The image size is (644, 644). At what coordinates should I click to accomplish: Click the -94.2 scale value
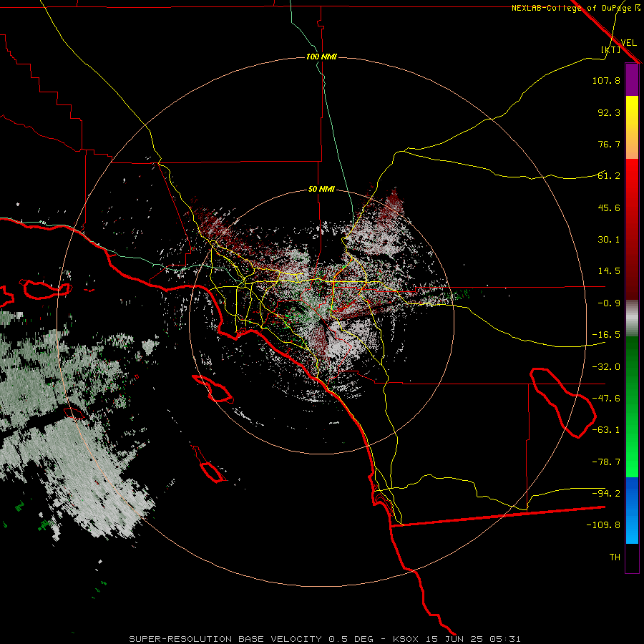[x=606, y=493]
